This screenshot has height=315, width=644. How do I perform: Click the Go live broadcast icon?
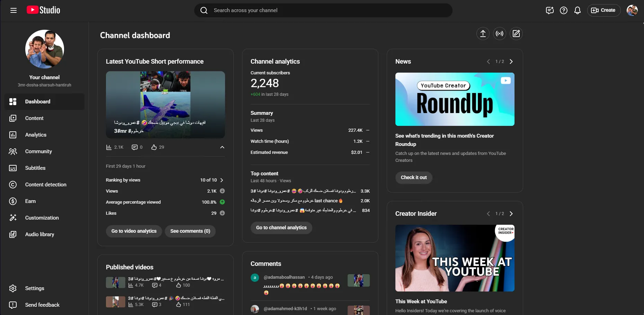tap(500, 34)
